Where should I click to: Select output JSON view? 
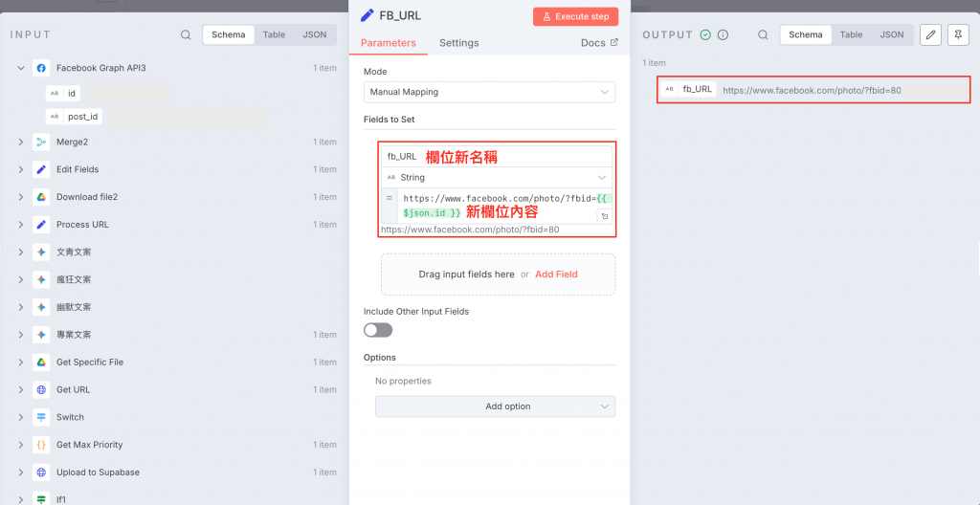(x=892, y=35)
